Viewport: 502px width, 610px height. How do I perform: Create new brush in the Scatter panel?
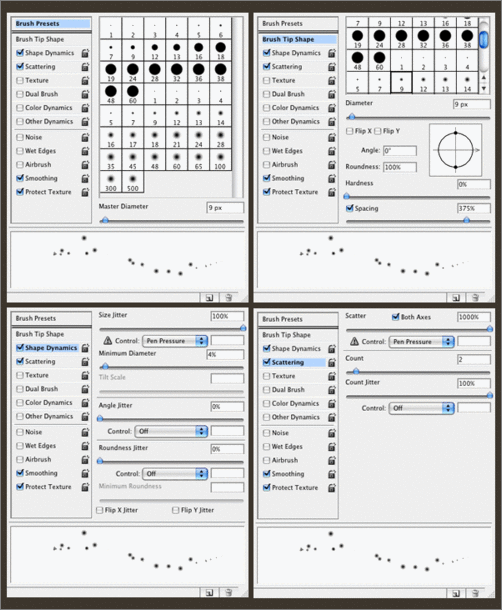click(456, 593)
